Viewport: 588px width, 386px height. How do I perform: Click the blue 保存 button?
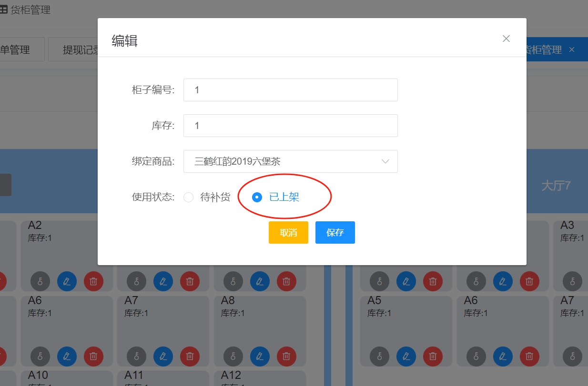[335, 232]
